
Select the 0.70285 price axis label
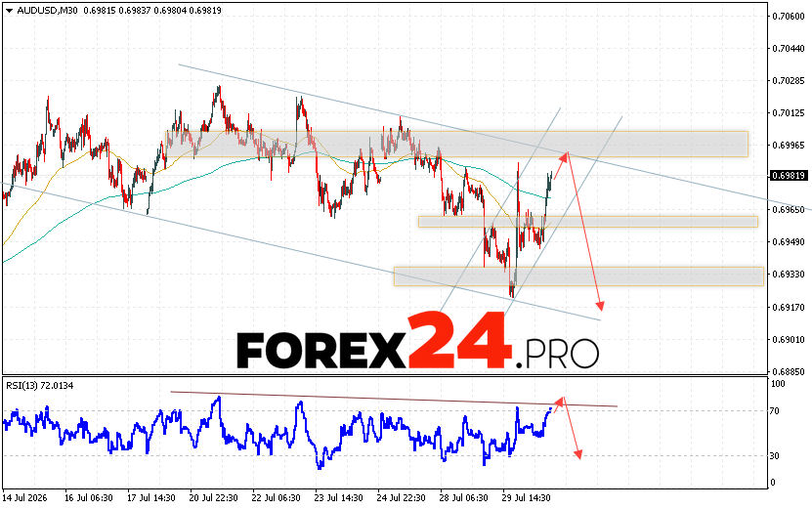(x=789, y=81)
